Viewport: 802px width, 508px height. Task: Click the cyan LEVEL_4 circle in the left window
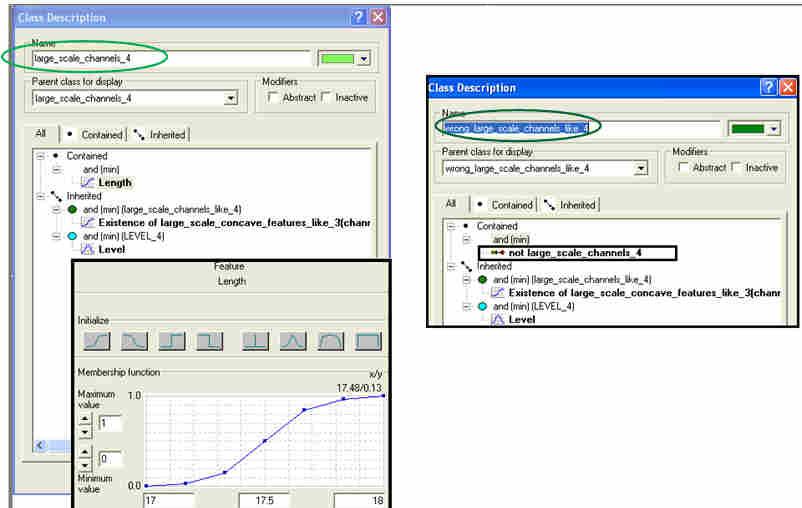tap(72, 236)
